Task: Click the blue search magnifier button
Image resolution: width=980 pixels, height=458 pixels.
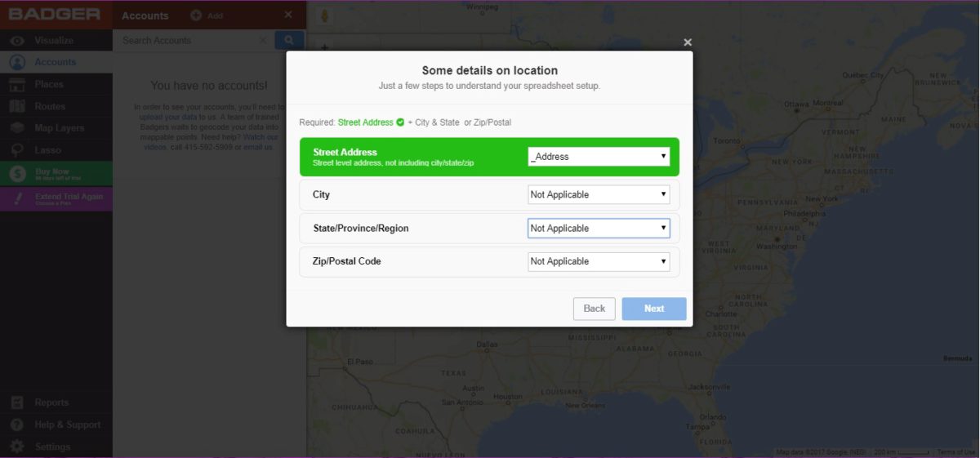Action: [x=289, y=40]
